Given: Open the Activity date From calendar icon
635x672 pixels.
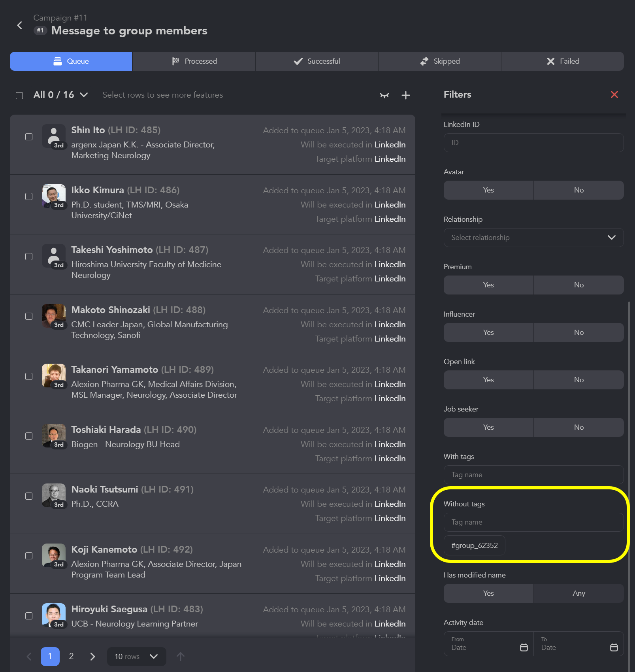Looking at the screenshot, I should 524,647.
